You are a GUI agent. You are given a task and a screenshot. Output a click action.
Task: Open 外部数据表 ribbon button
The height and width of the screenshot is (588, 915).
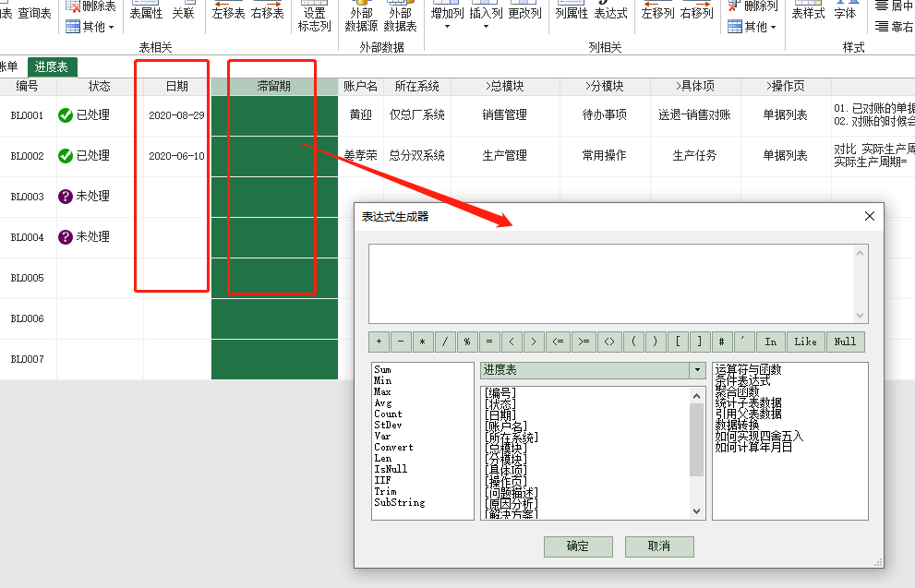(x=401, y=18)
